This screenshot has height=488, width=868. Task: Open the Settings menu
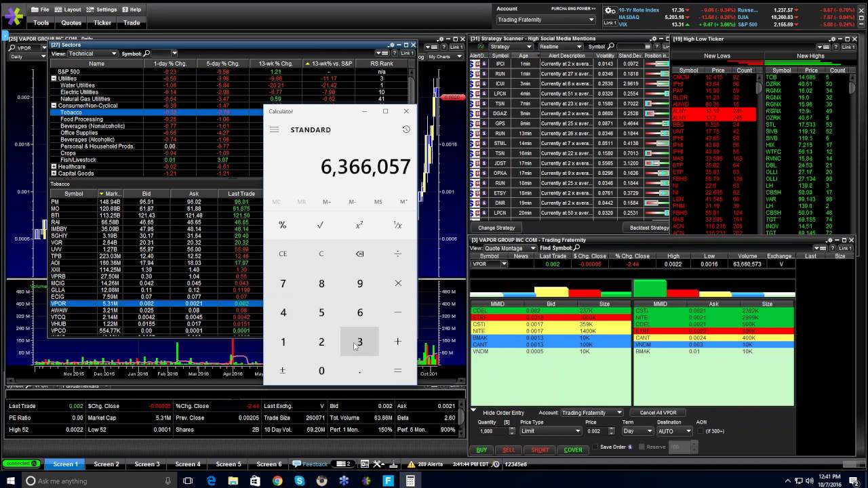tap(102, 9)
